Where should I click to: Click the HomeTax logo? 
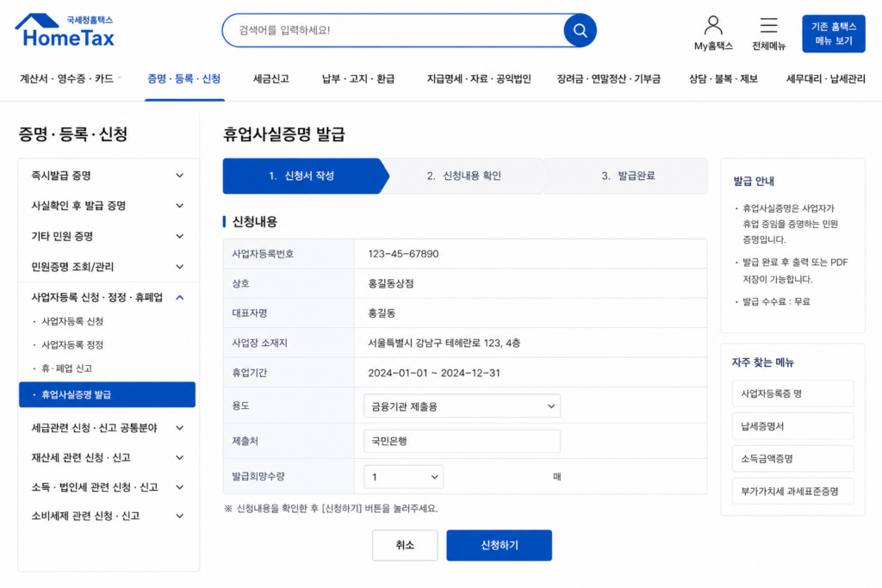tap(65, 30)
